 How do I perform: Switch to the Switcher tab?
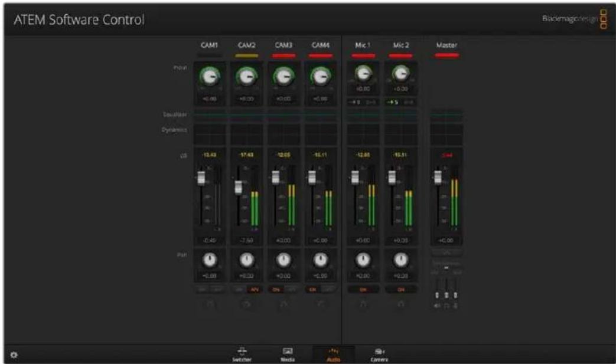tap(242, 354)
